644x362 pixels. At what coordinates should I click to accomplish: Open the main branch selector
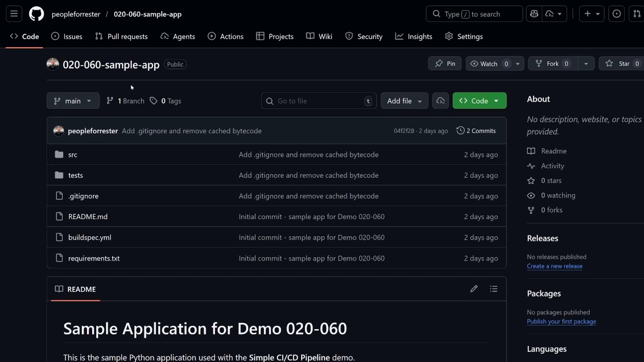click(x=73, y=101)
